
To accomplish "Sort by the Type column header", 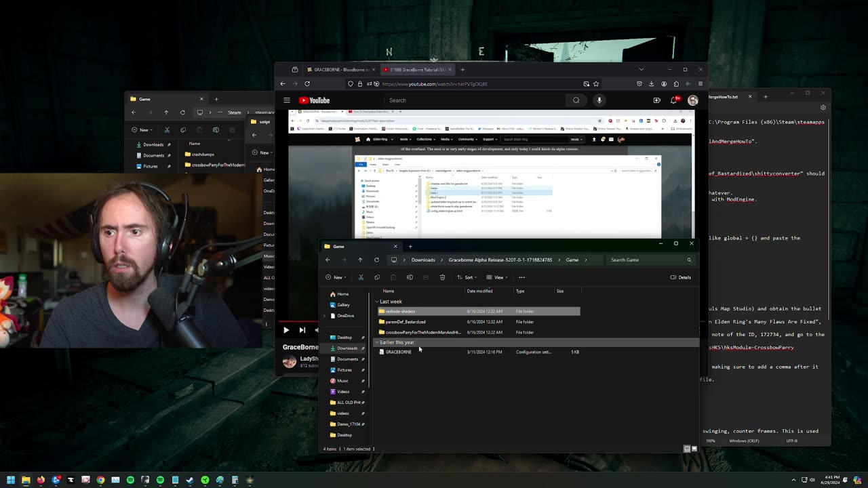I will [x=520, y=291].
